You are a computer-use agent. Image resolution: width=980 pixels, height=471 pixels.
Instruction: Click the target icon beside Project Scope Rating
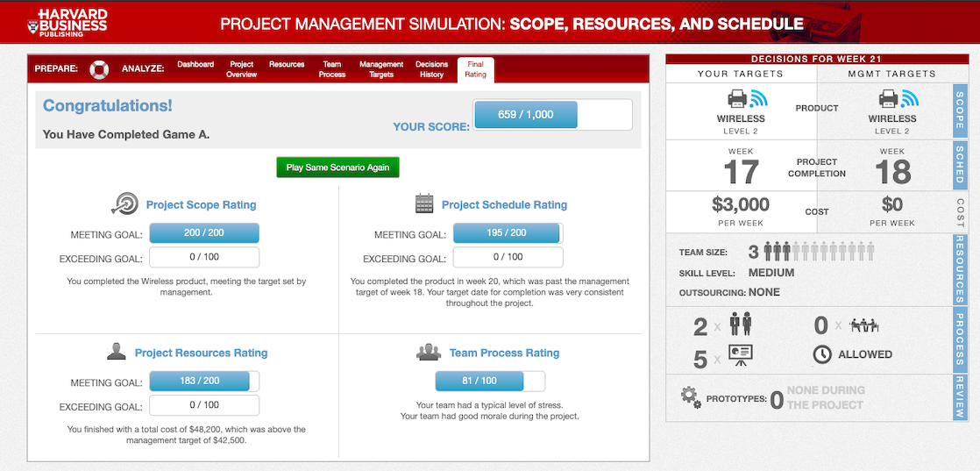[124, 203]
